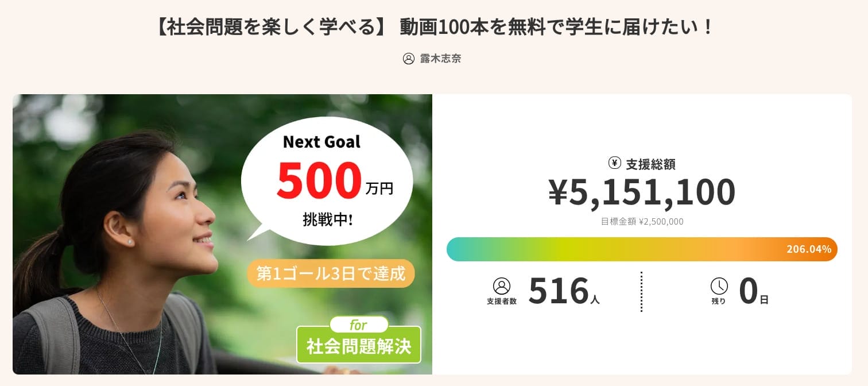Click the 目標金額 ¥2,500,000 text

(x=642, y=221)
